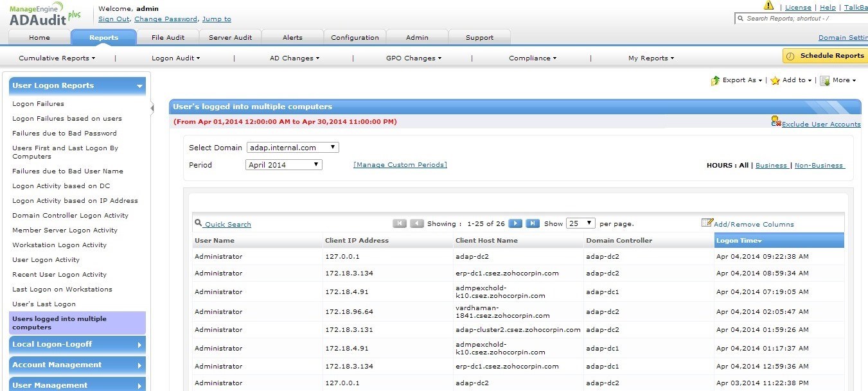868x391 pixels.
Task: Select Users logged into multiple computers report
Action: [x=77, y=323]
